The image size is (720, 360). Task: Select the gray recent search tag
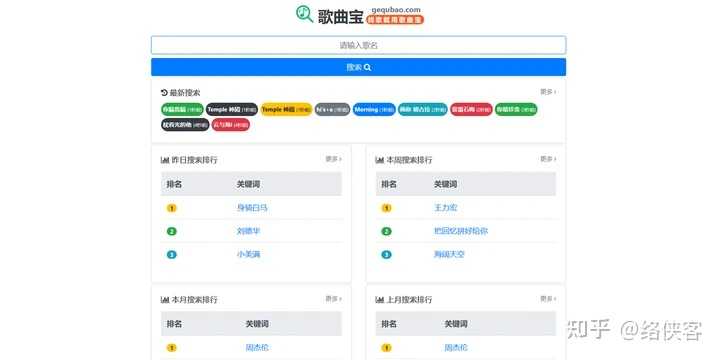tap(332, 109)
